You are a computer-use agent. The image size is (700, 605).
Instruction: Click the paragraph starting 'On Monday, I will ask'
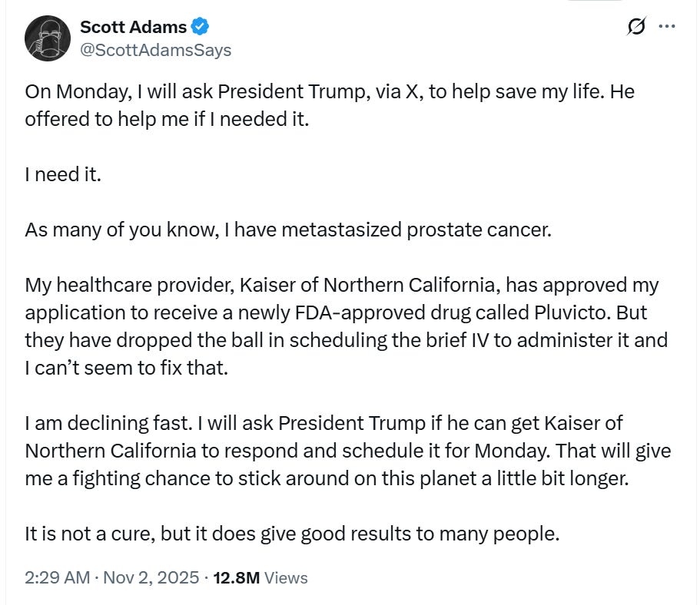[329, 92]
